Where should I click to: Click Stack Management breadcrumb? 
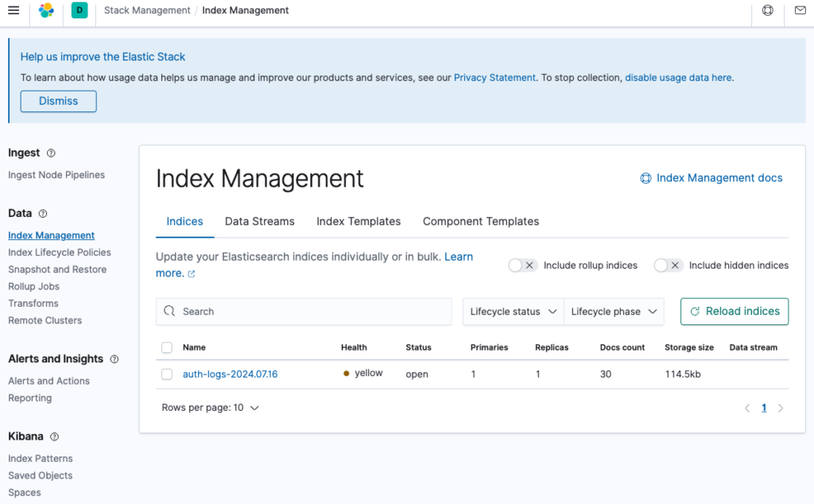click(x=147, y=10)
